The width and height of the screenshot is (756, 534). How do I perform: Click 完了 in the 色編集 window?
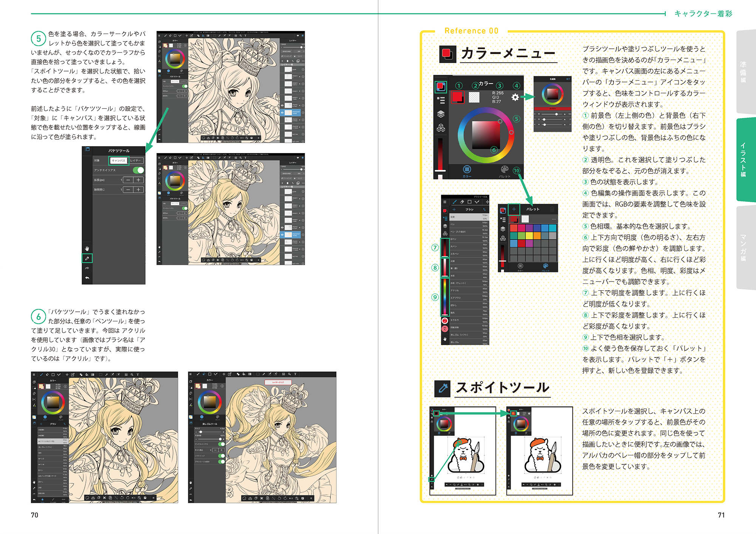[568, 79]
